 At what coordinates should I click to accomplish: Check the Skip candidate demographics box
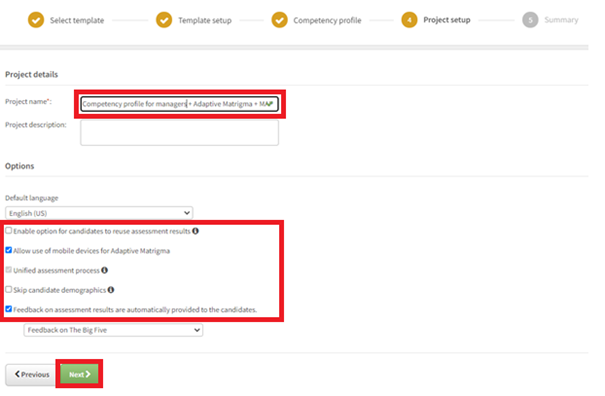(x=8, y=289)
